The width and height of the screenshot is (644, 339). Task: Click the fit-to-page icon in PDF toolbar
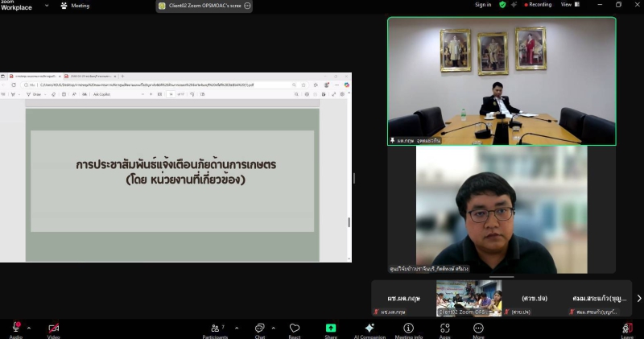coord(159,94)
